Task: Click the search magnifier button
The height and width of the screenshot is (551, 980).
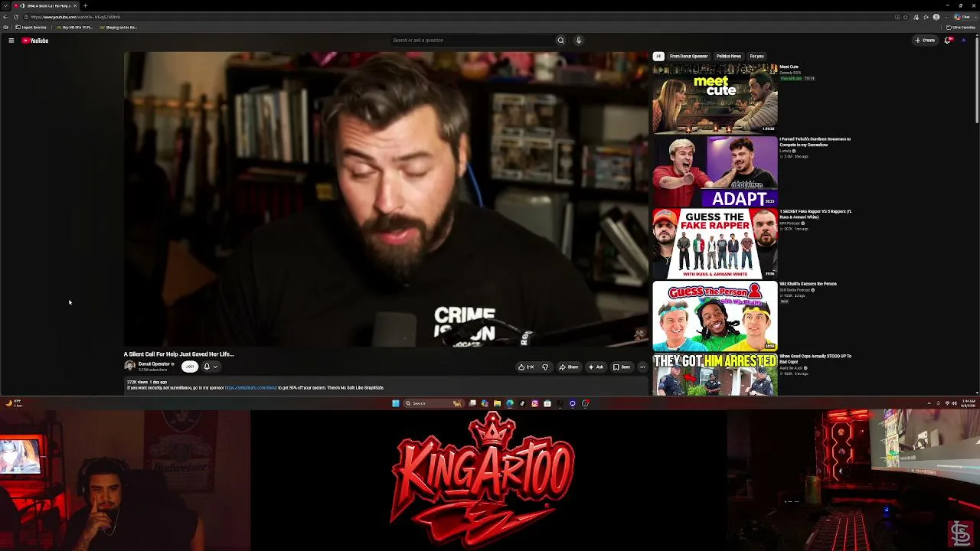Action: [x=560, y=41]
